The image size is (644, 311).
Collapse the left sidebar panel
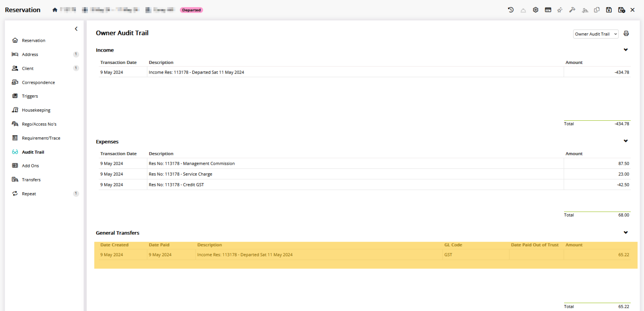(76, 29)
